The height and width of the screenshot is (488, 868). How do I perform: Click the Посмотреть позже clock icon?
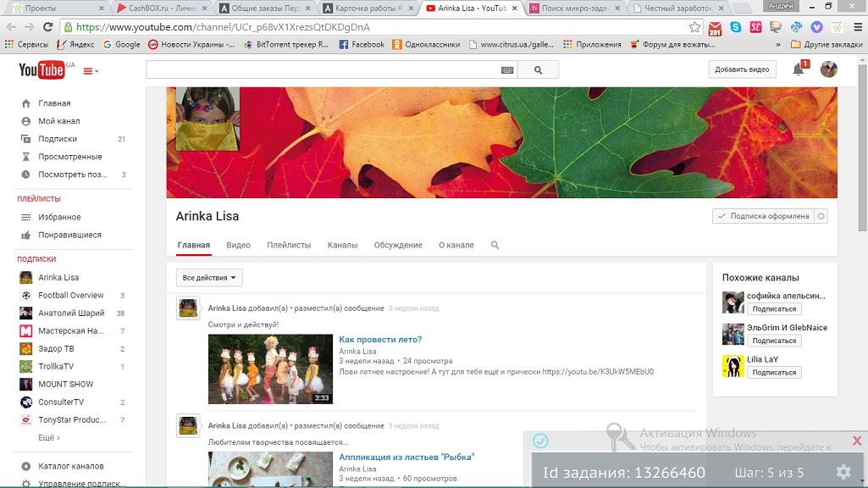point(26,174)
